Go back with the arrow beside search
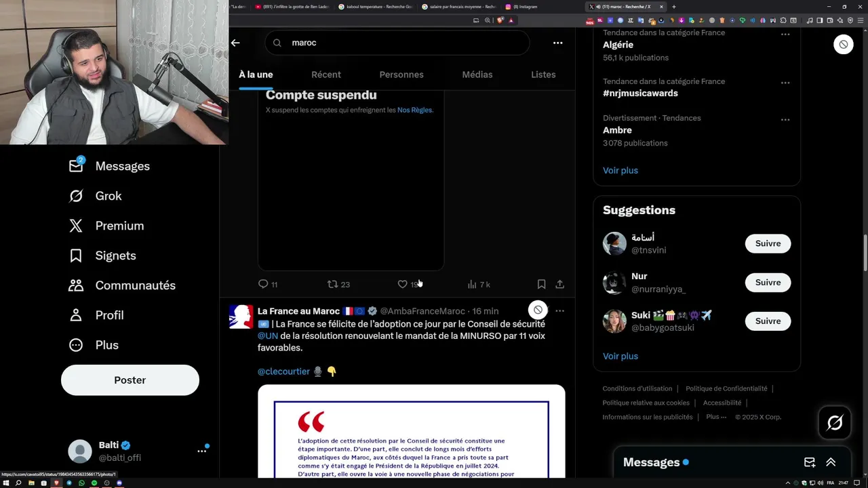Image resolution: width=868 pixels, height=488 pixels. tap(235, 43)
